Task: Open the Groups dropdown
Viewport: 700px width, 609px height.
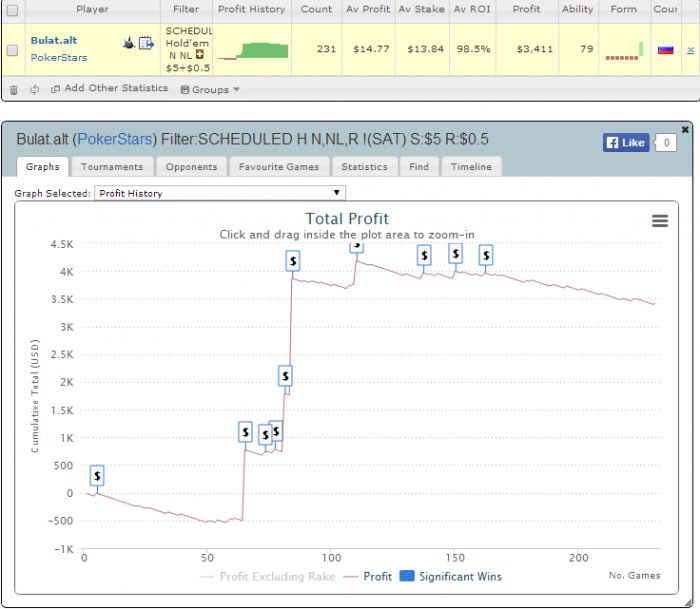Action: click(x=210, y=90)
